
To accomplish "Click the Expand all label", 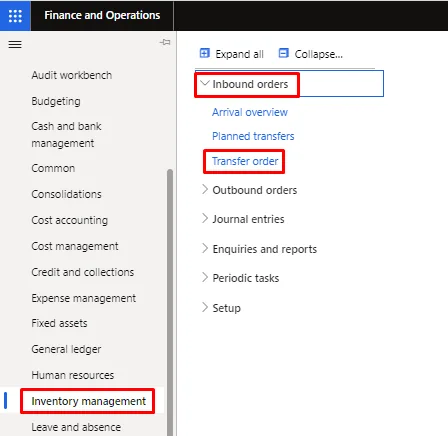I will pyautogui.click(x=239, y=54).
